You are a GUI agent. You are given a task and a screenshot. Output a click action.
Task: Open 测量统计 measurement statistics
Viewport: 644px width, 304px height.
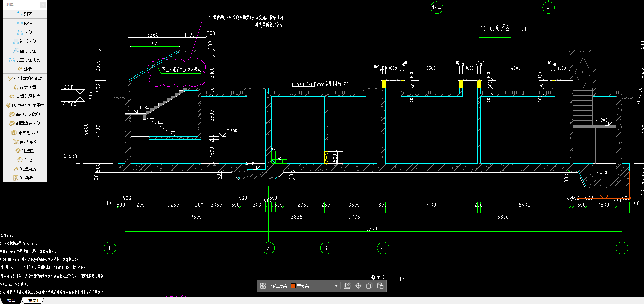(x=25, y=178)
